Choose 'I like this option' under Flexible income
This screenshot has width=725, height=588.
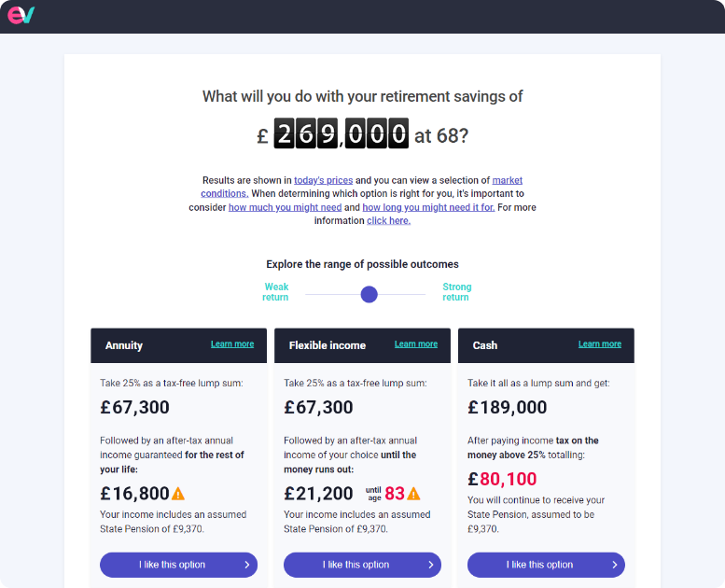[362, 565]
